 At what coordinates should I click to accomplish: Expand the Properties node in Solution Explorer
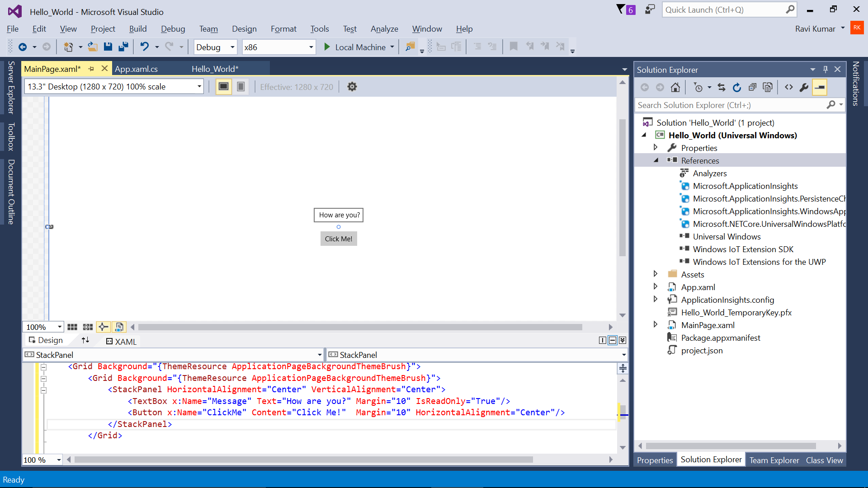656,148
